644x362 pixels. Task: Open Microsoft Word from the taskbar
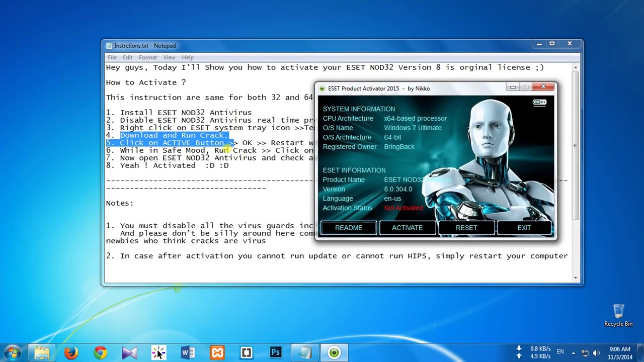(188, 352)
